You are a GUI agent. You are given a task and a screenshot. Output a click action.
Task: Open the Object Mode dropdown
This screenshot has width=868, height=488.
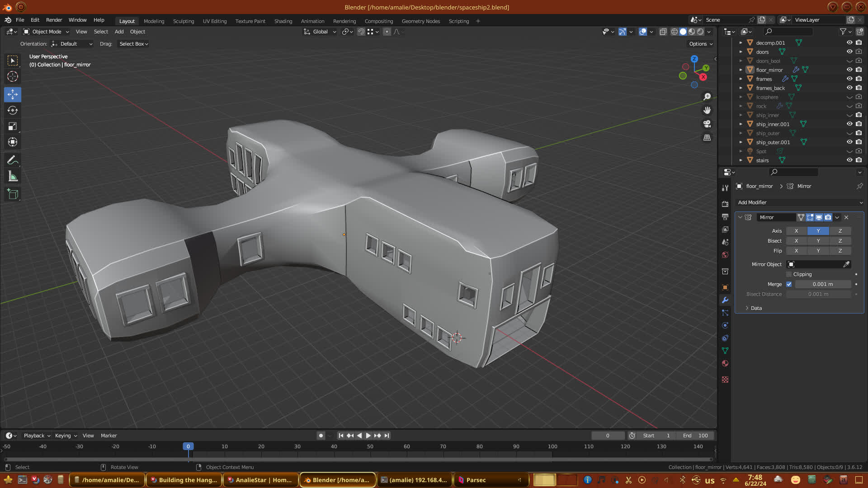[46, 32]
